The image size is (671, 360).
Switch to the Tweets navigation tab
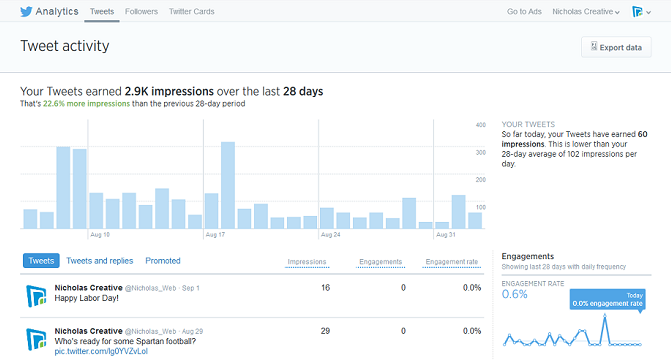[x=102, y=12]
